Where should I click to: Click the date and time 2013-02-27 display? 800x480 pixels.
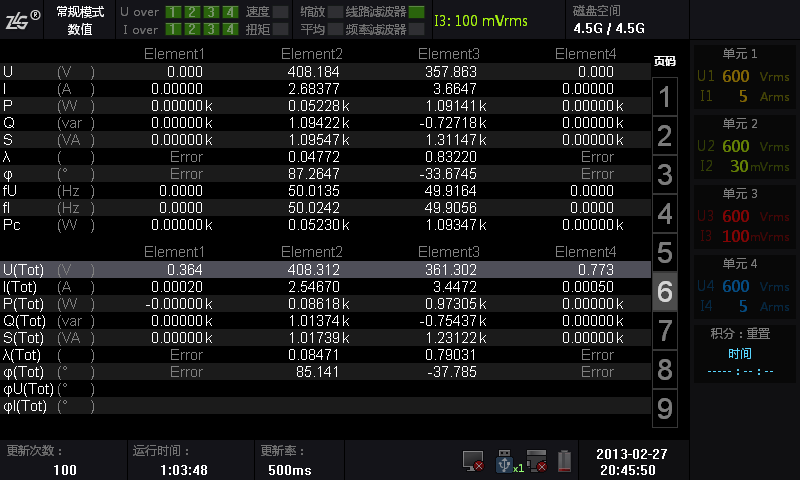631,462
